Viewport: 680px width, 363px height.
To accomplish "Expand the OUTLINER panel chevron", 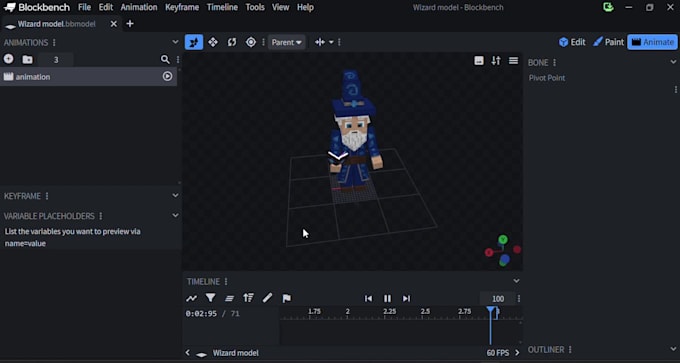I will point(673,349).
